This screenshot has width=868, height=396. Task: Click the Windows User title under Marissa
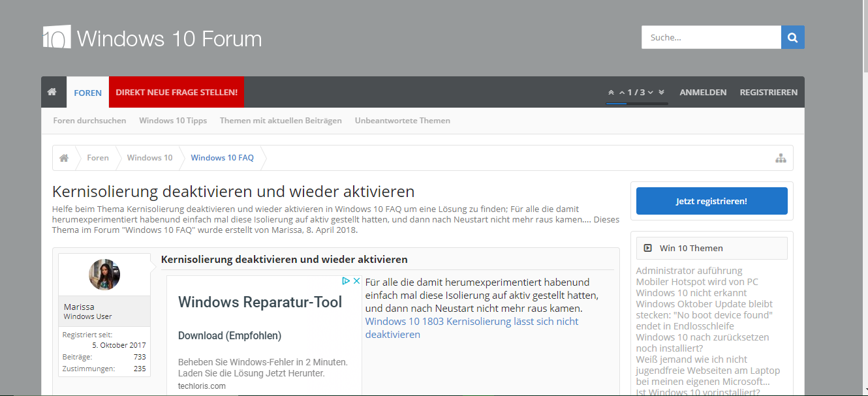click(x=87, y=317)
